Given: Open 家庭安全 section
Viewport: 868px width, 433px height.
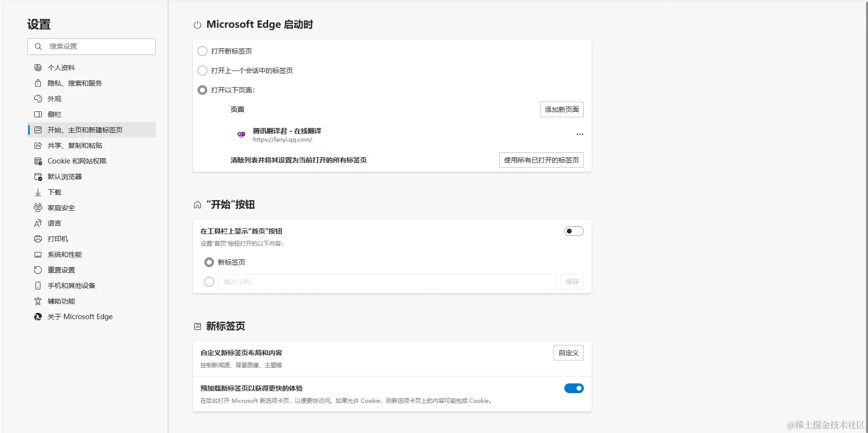Looking at the screenshot, I should [x=91, y=208].
